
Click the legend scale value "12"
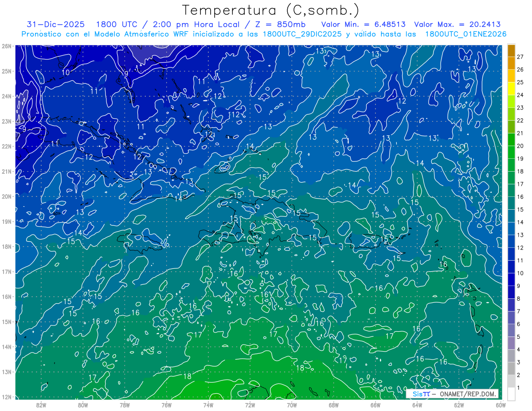pyautogui.click(x=520, y=247)
